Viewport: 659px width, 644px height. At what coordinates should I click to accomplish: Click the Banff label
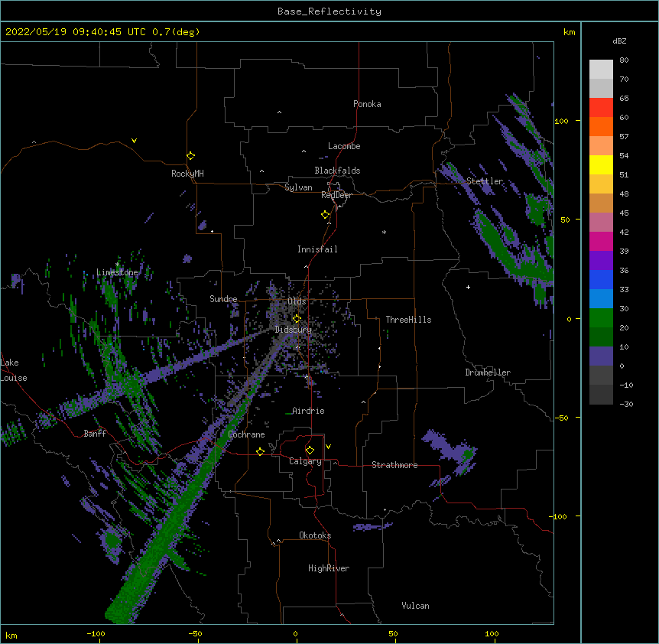95,434
